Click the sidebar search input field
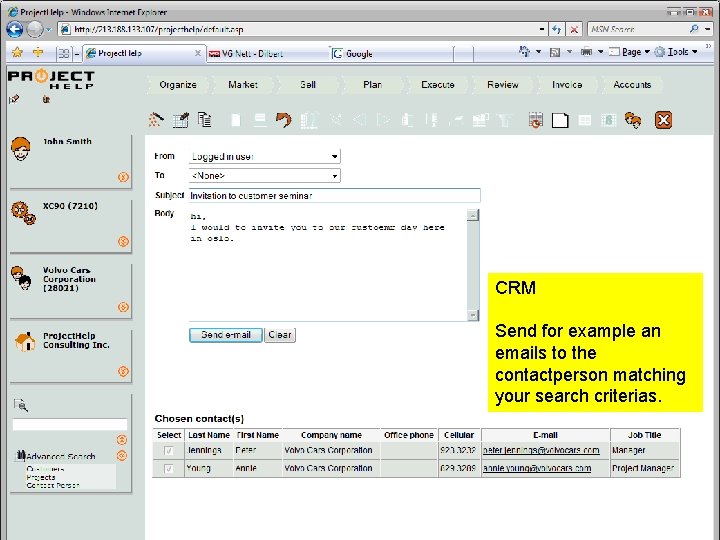This screenshot has width=720, height=540. click(x=69, y=424)
